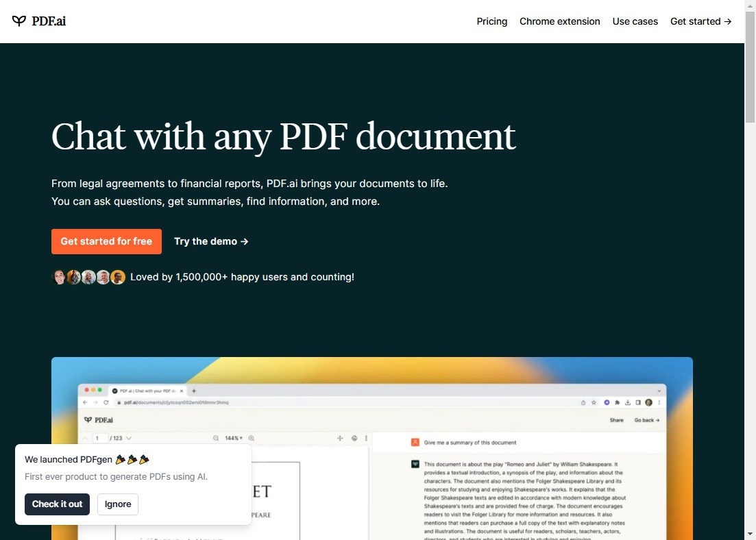Click the print icon in the PDF viewer toolbar
Viewport: 756px width, 540px height.
tap(354, 437)
